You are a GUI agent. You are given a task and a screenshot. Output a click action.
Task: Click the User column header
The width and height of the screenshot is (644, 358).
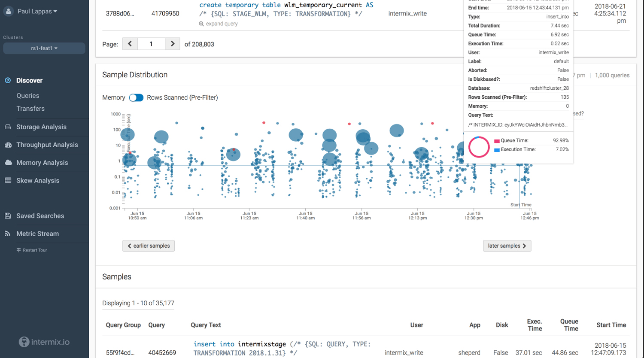pyautogui.click(x=416, y=325)
